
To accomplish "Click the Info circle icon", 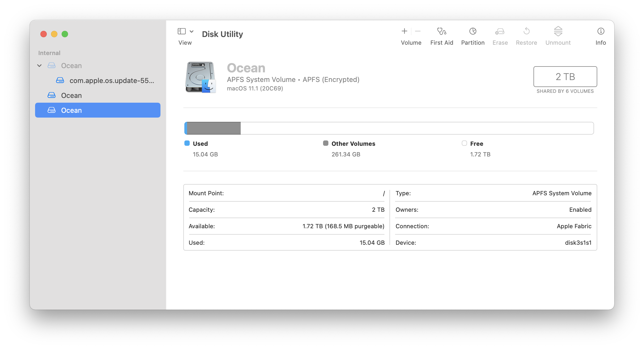I will coord(600,31).
